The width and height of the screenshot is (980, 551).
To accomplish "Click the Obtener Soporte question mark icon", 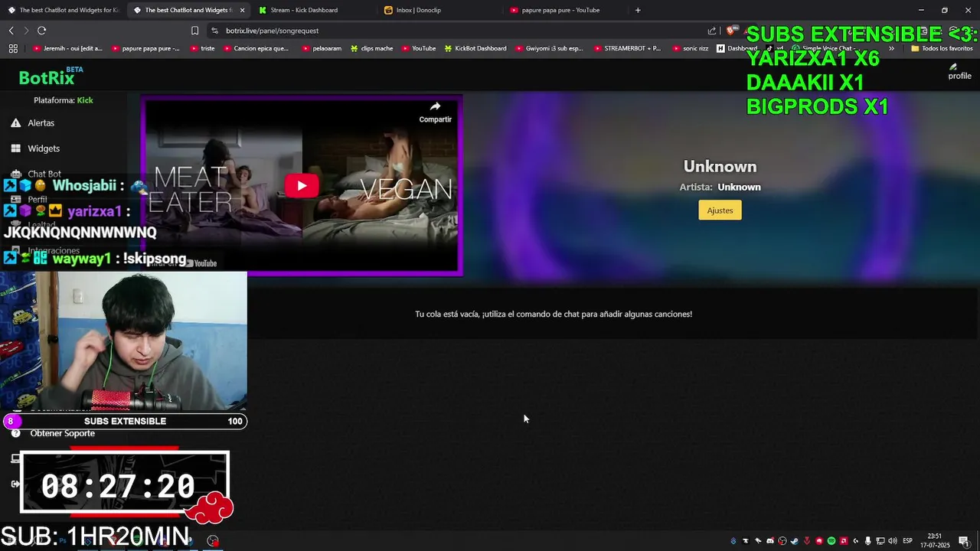I will (x=15, y=433).
